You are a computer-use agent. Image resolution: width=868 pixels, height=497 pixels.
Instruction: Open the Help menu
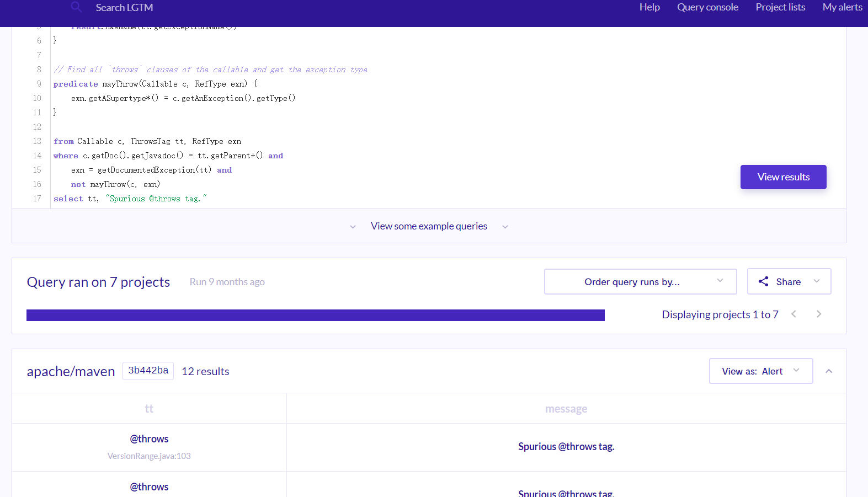pos(649,7)
